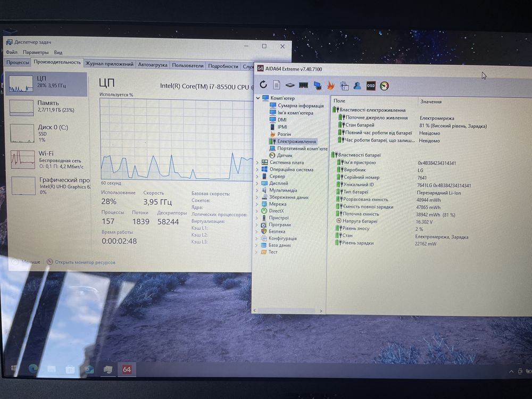
Task: Show hidden tray icons with the chevron
Action: click(511, 371)
